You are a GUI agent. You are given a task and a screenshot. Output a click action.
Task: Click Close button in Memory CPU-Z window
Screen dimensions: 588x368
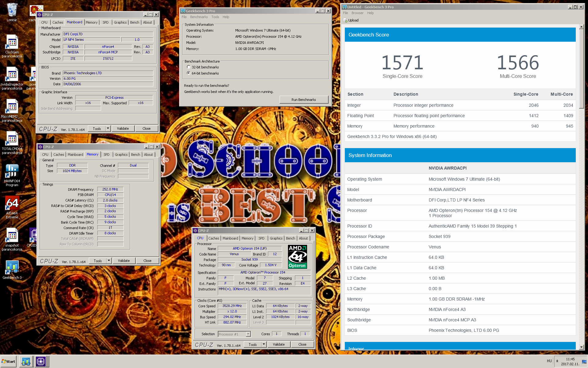click(x=147, y=261)
